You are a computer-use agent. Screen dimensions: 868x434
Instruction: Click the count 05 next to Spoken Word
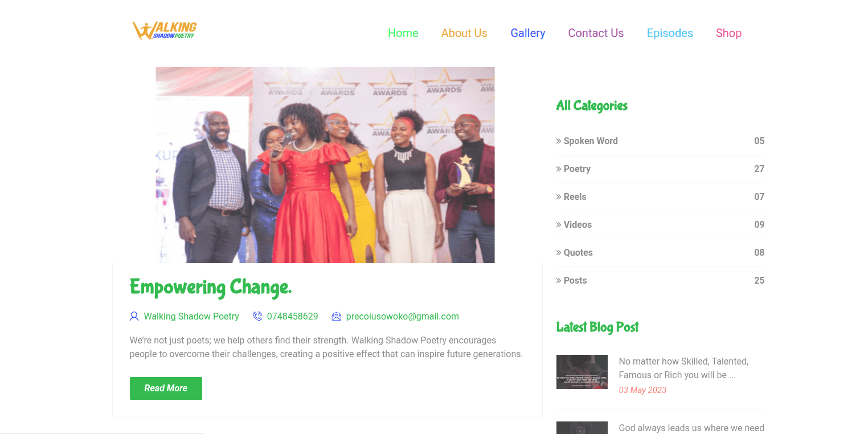pos(759,141)
